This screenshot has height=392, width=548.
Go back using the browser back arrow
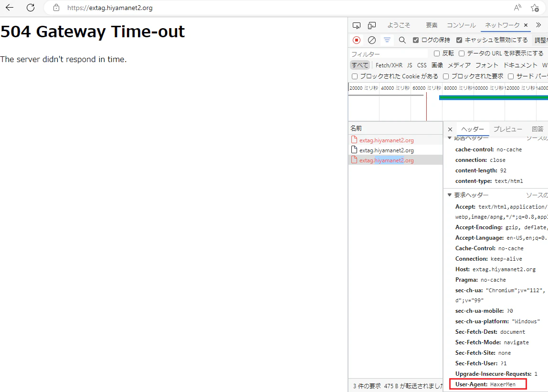(10, 8)
